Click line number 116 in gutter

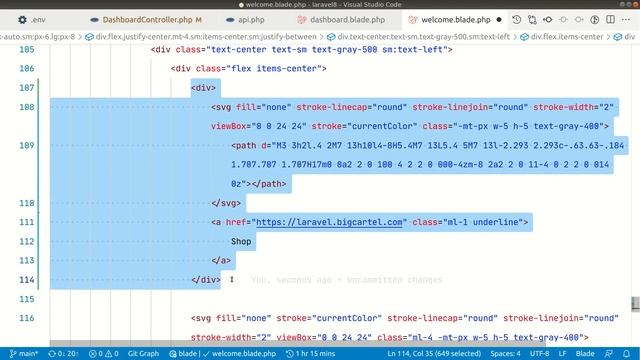tap(27, 318)
